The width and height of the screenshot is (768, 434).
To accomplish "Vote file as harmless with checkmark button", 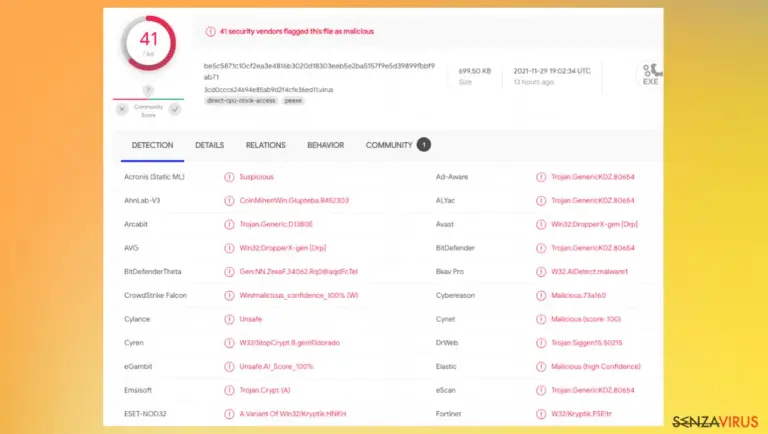I will click(175, 109).
